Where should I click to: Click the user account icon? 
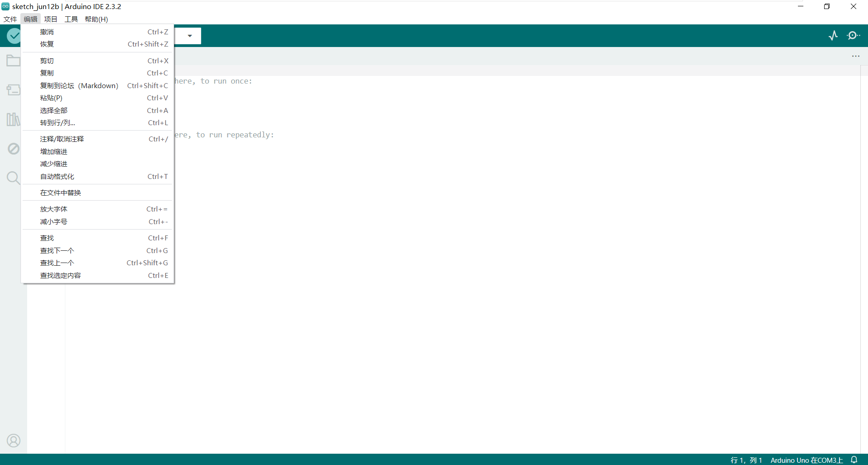pyautogui.click(x=14, y=440)
